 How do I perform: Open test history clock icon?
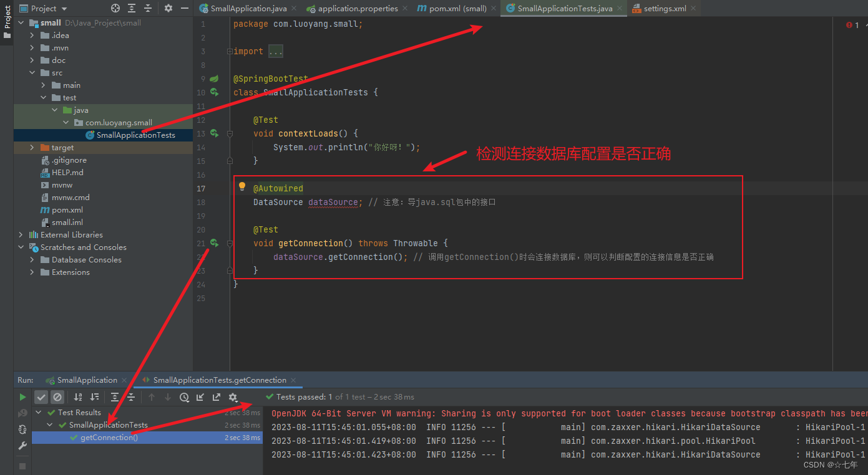point(184,397)
